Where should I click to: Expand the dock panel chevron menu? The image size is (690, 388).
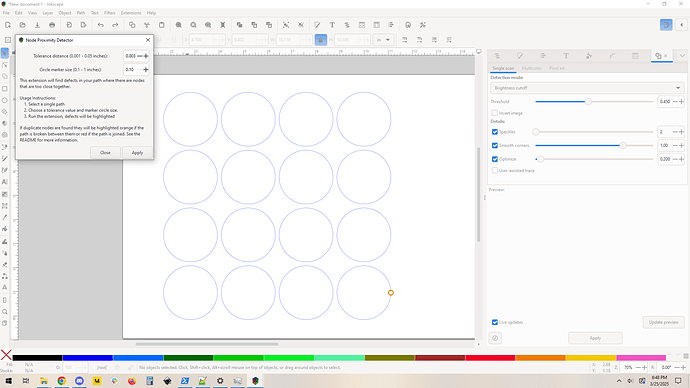(682, 56)
